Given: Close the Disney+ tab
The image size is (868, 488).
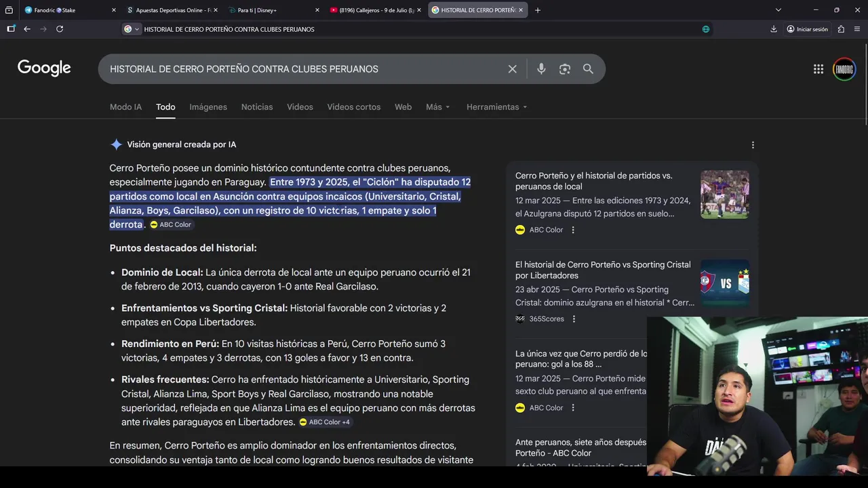Looking at the screenshot, I should pos(317,10).
